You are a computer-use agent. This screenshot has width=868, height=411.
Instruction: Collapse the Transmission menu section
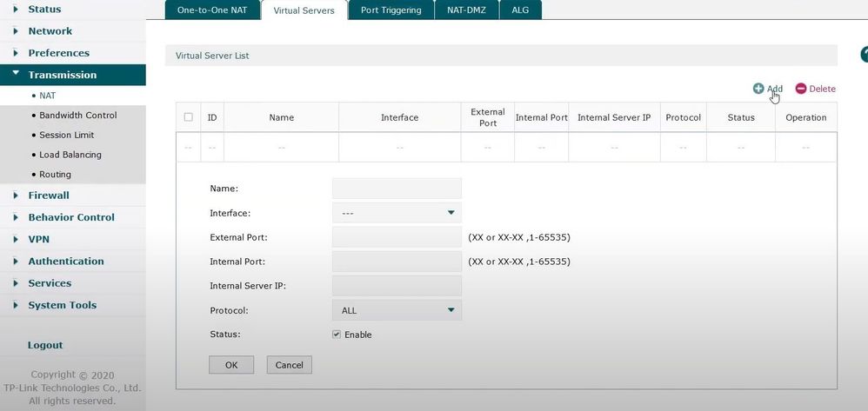click(62, 75)
